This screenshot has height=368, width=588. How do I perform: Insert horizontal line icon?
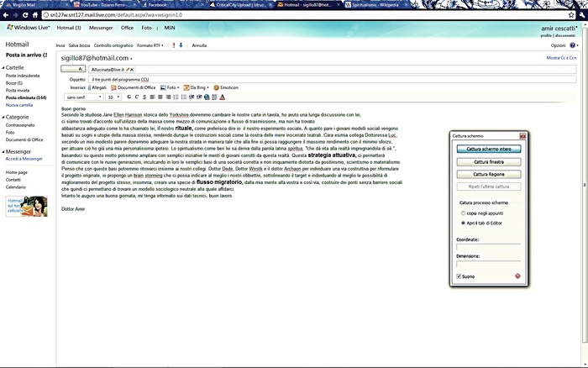tap(214, 97)
